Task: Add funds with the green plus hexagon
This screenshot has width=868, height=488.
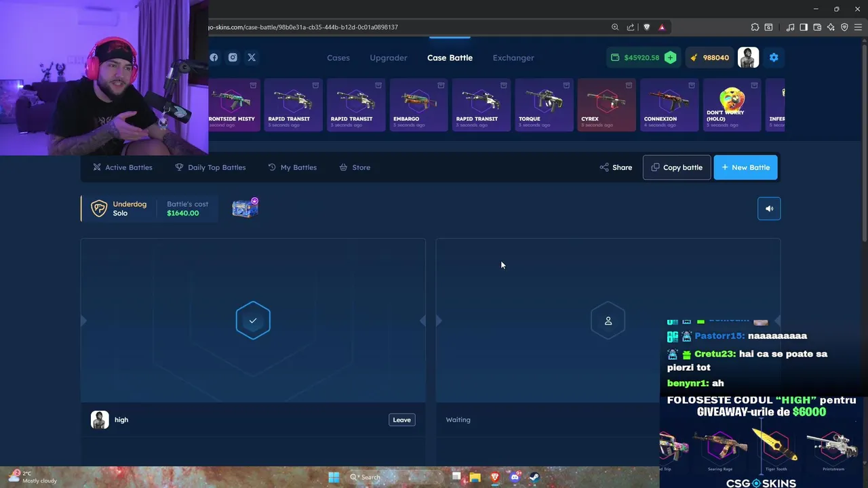Action: 670,58
